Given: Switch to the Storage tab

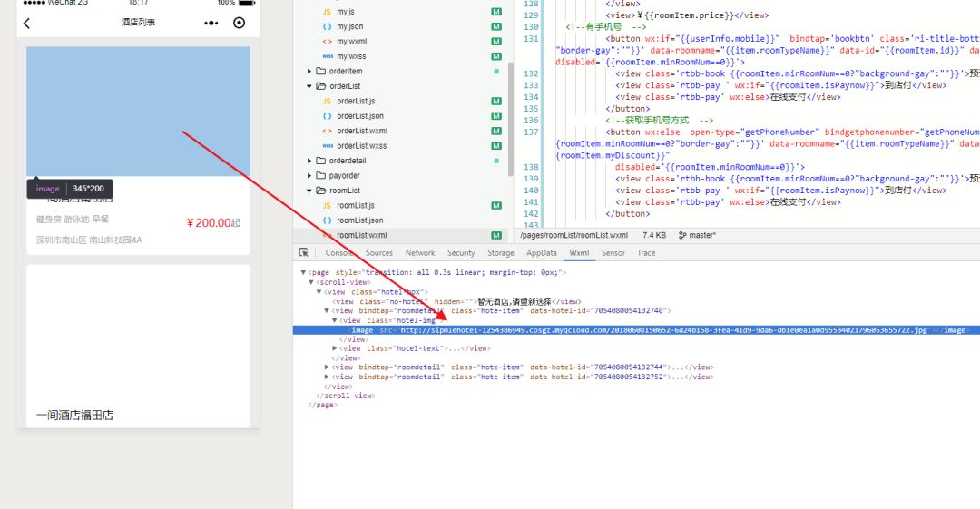Looking at the screenshot, I should pos(501,252).
